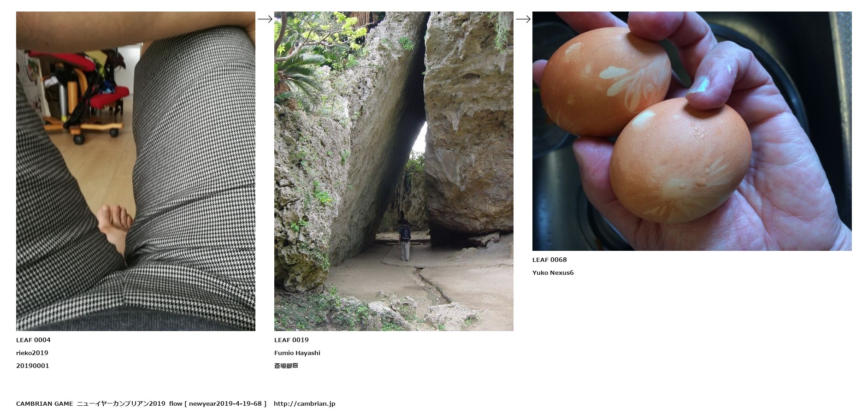Image resolution: width=868 pixels, height=415 pixels.
Task: Click the LEAF 0019 label
Action: click(291, 340)
